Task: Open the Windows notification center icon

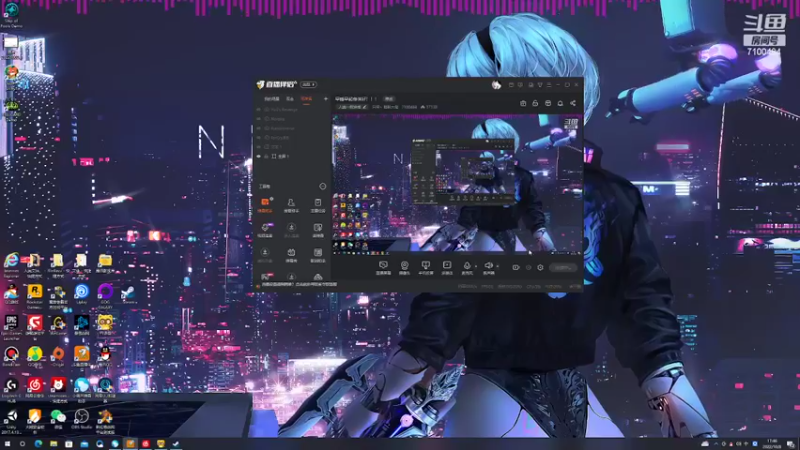Action: tap(790, 444)
